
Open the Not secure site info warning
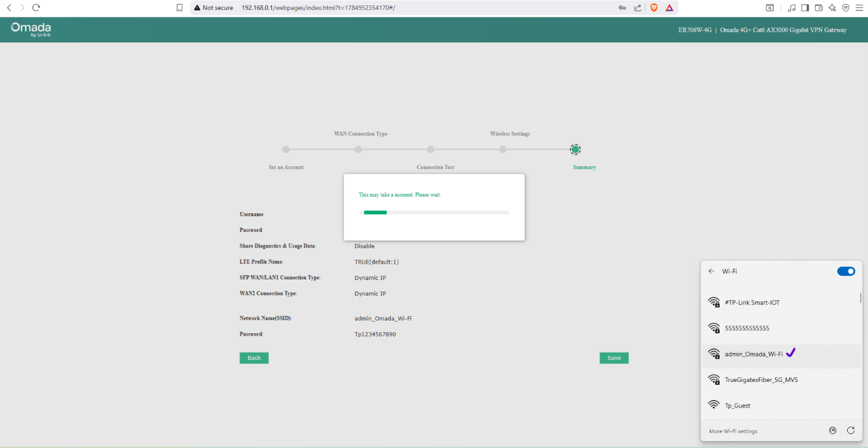tap(214, 8)
